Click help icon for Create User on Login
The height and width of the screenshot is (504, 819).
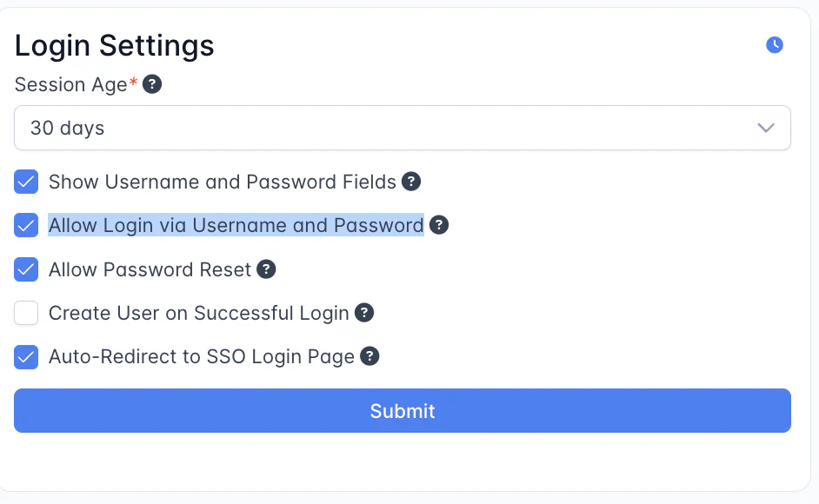364,313
